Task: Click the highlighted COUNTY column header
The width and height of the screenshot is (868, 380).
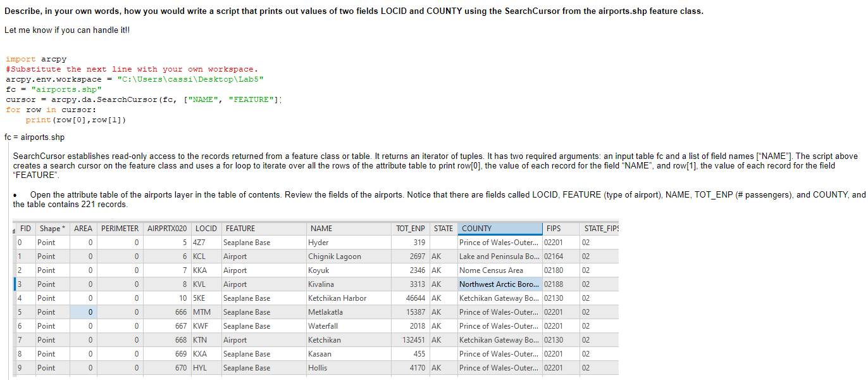Action: tap(500, 229)
